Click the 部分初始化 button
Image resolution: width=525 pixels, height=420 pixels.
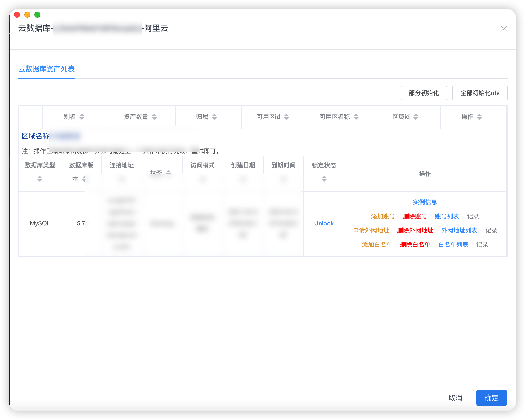(x=424, y=93)
